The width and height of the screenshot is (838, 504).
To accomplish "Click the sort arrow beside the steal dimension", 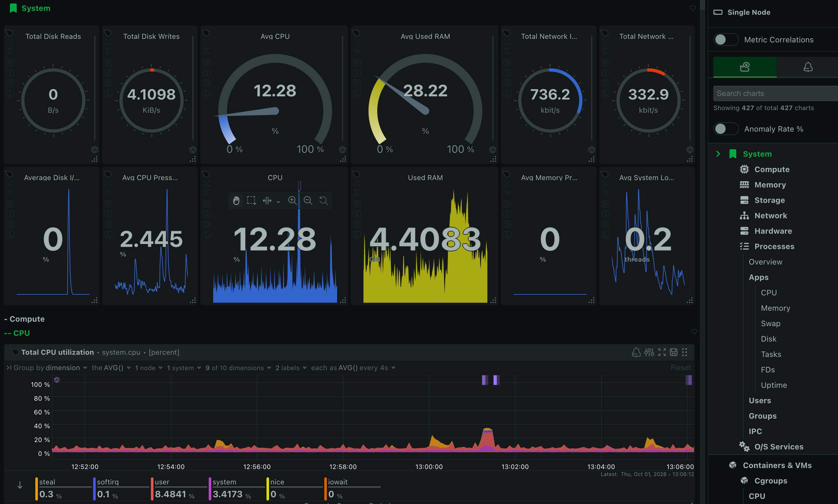I will [20, 485].
